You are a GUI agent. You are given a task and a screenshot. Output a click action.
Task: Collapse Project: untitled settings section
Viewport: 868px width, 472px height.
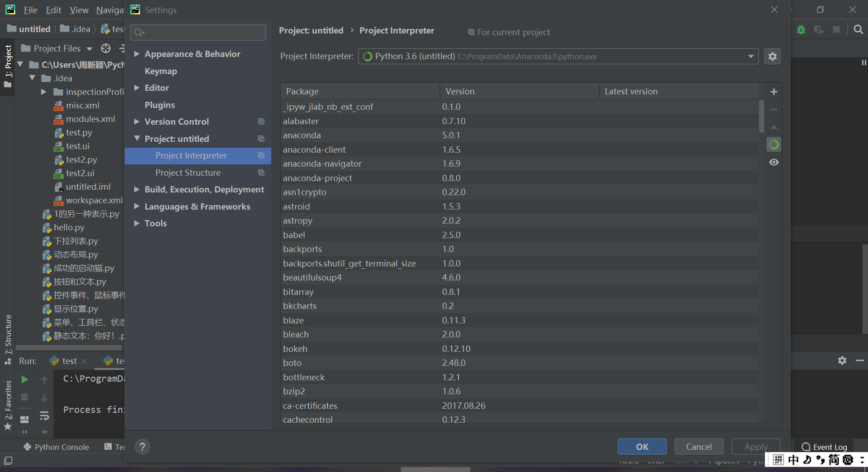pyautogui.click(x=137, y=139)
